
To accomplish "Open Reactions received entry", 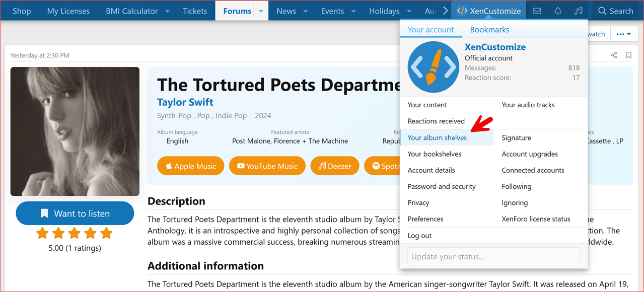I will (x=436, y=121).
